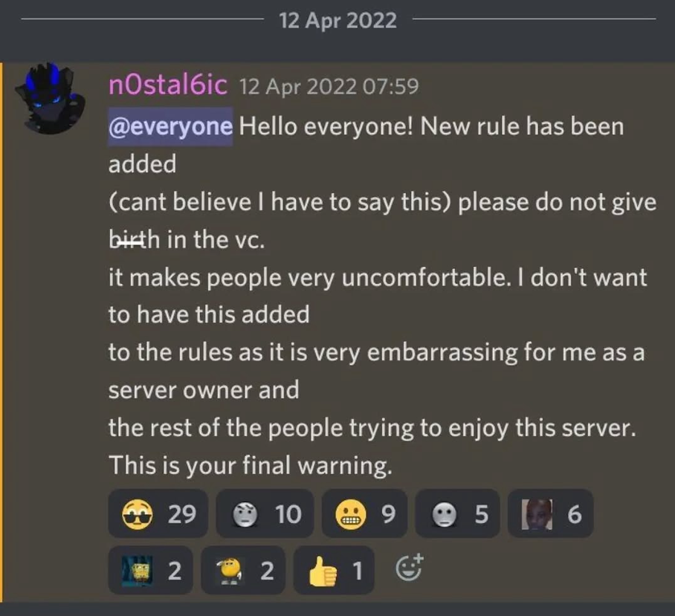Viewport: 675px width, 616px height.
Task: Click the number 6 beside the face photo reaction
Action: (x=574, y=514)
